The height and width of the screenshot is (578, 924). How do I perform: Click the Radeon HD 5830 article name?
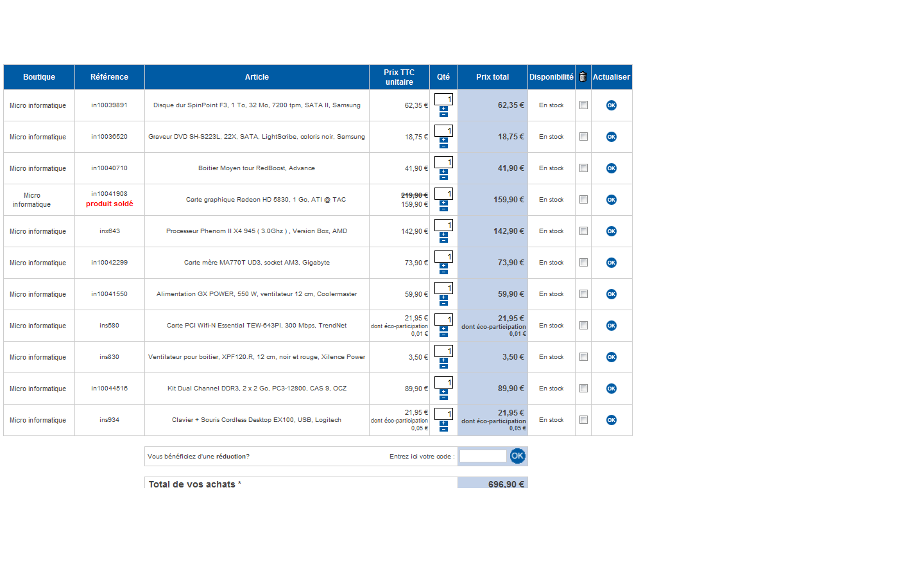tap(266, 200)
